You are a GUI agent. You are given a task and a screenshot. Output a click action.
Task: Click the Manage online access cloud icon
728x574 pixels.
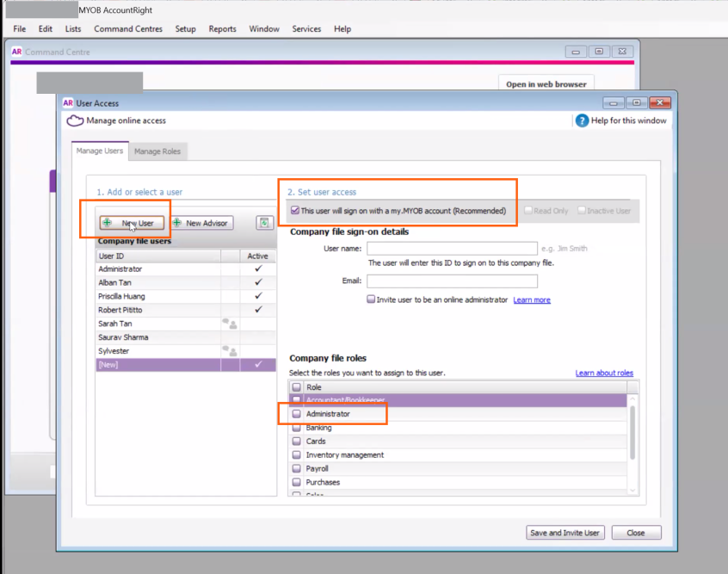[x=75, y=120]
